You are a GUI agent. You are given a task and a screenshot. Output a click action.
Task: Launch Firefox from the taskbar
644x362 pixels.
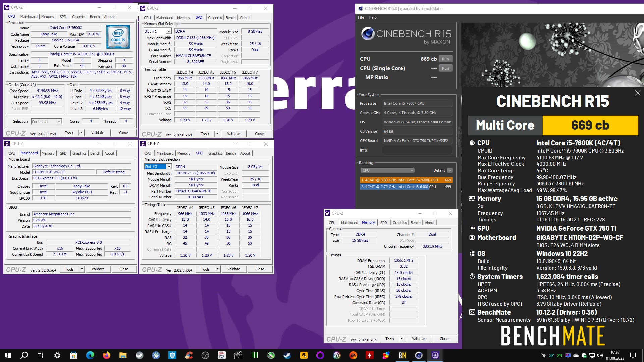(x=107, y=355)
